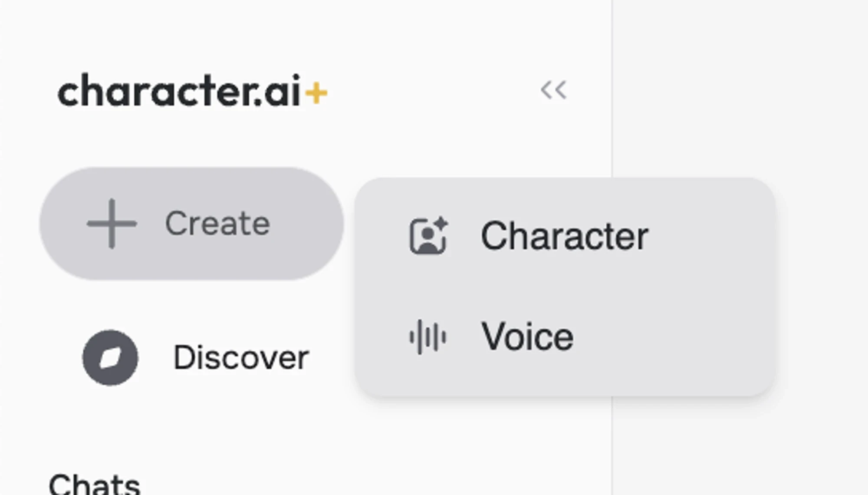Open the character.ai home logo
This screenshot has width=868, height=495.
click(x=179, y=90)
